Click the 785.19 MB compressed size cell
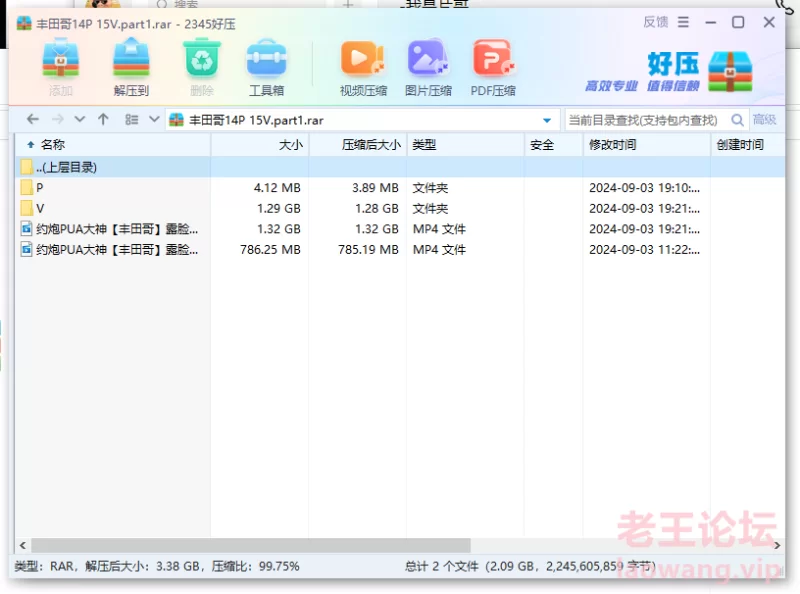This screenshot has height=594, width=800. (x=368, y=250)
